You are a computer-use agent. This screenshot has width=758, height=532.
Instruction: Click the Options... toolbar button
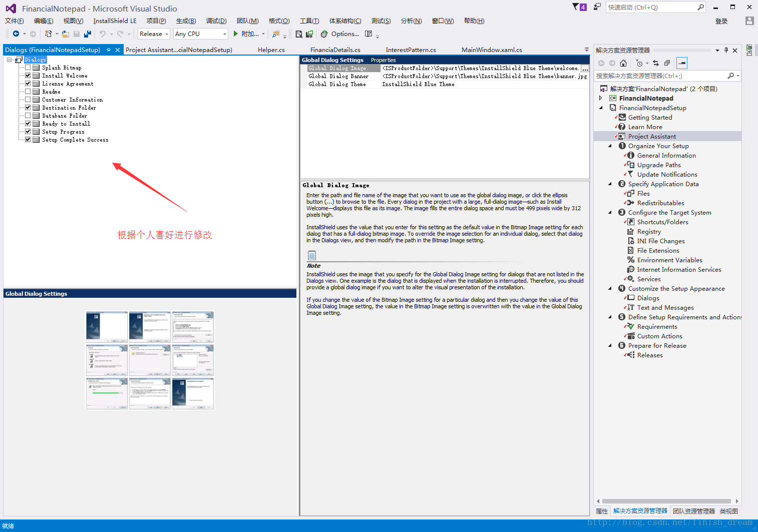(345, 34)
